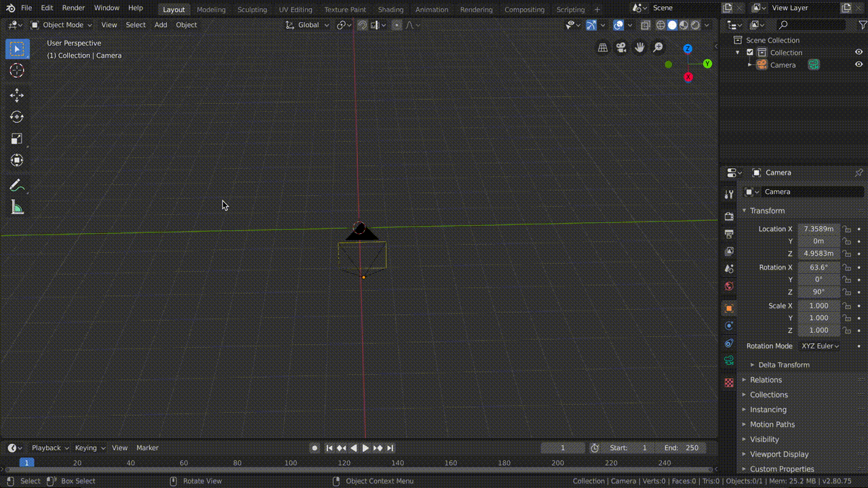Open the Rotation Mode XYZ Euler dropdown
The image size is (868, 488).
(x=820, y=346)
